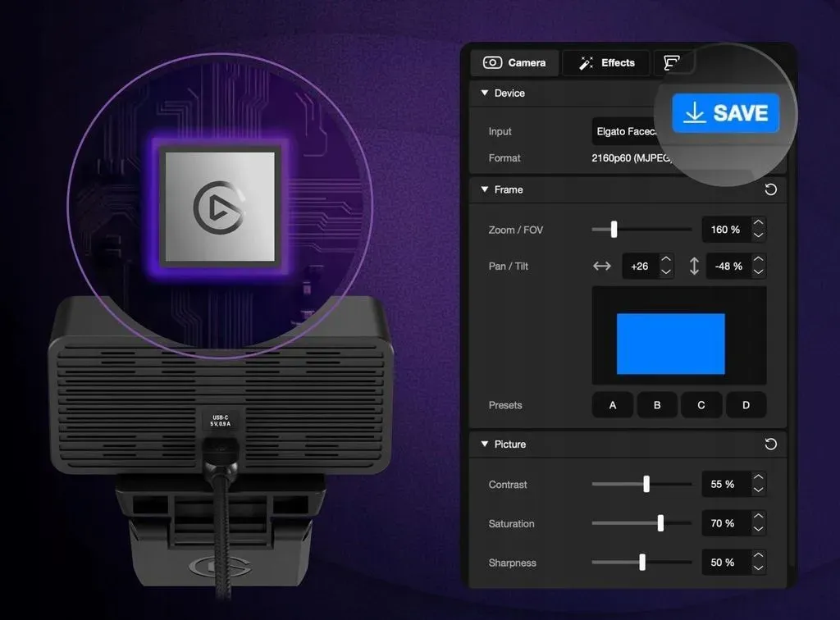Image resolution: width=840 pixels, height=620 pixels.
Task: Click the Sharpness slider handle
Action: 642,562
